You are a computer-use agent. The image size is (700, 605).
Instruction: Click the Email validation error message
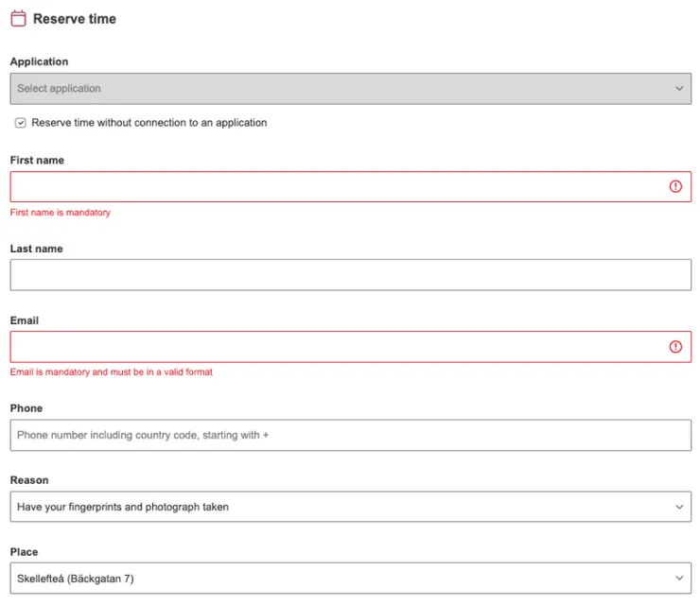112,372
